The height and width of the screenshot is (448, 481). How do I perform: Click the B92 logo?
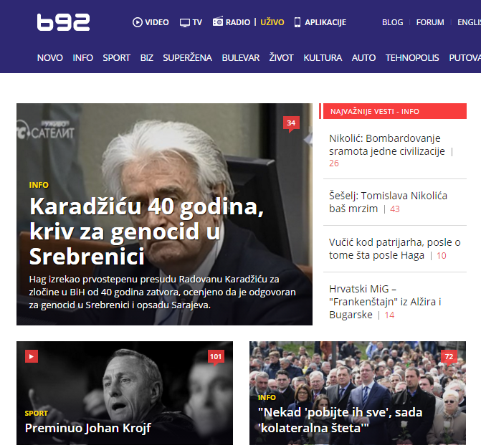63,22
